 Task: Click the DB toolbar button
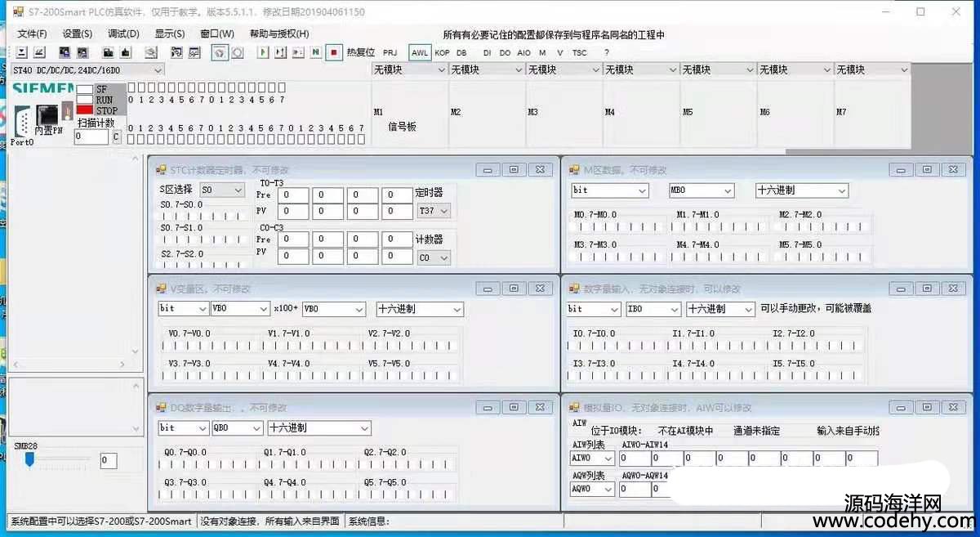click(x=461, y=53)
